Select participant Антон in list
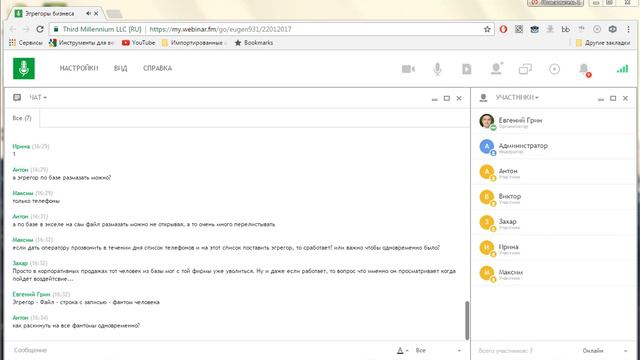Screen dimensions: 640x360 coord(553,172)
